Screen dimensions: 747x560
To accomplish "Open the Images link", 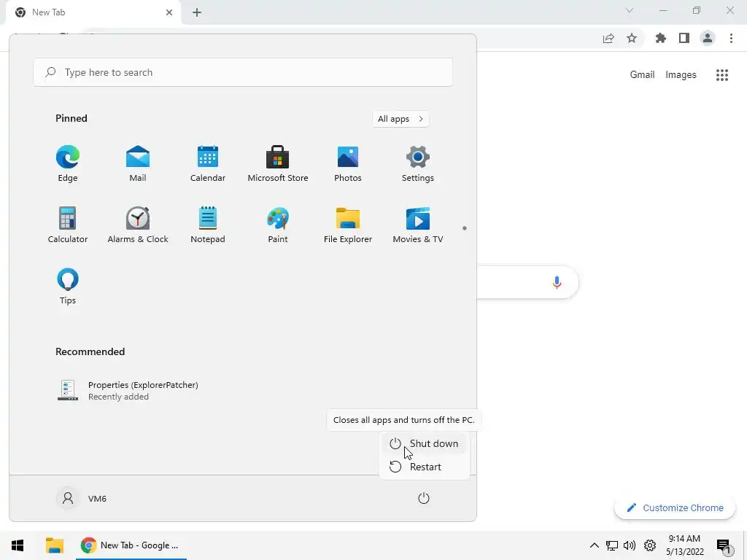I will [x=681, y=75].
